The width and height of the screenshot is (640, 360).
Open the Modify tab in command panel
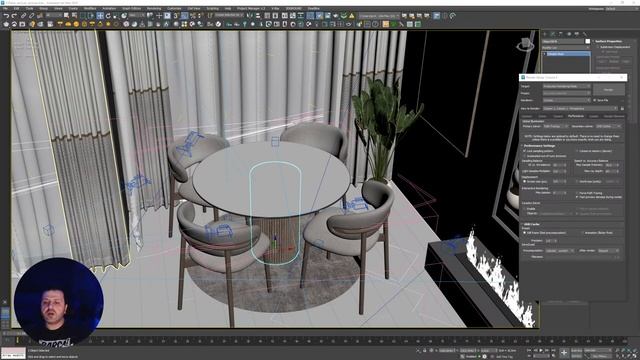553,34
